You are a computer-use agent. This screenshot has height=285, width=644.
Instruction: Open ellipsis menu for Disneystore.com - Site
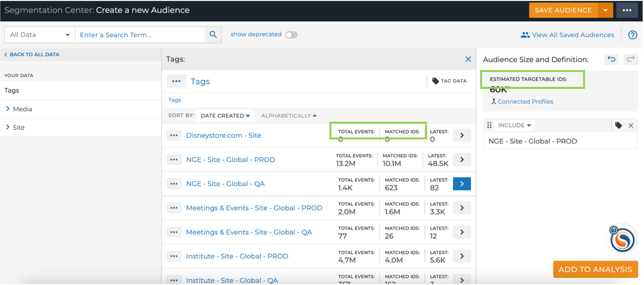point(174,135)
